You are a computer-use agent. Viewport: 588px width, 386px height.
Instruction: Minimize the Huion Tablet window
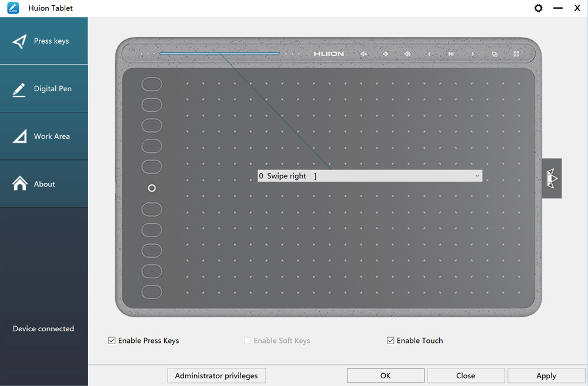(x=558, y=8)
